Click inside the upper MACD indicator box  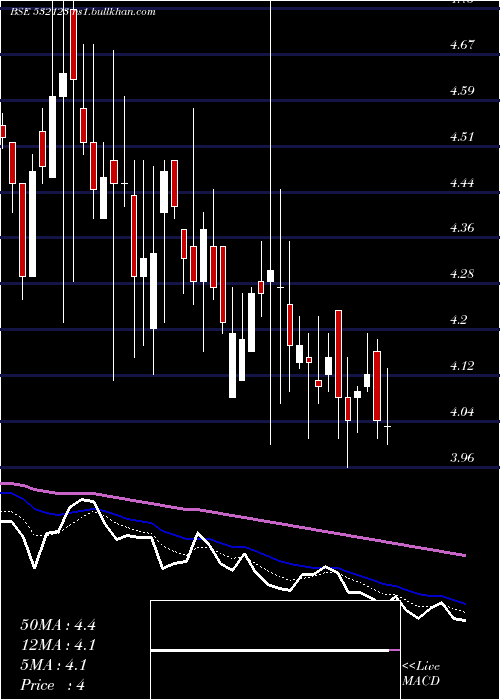tap(275, 625)
